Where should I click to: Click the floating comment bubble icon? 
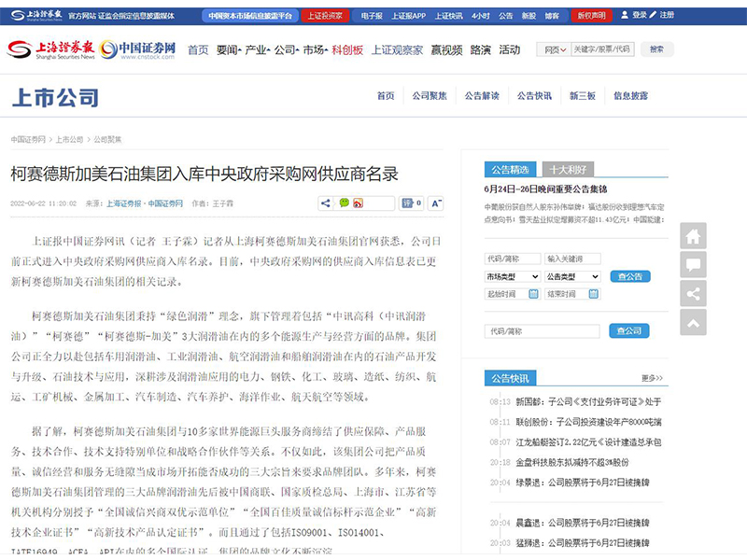(693, 265)
